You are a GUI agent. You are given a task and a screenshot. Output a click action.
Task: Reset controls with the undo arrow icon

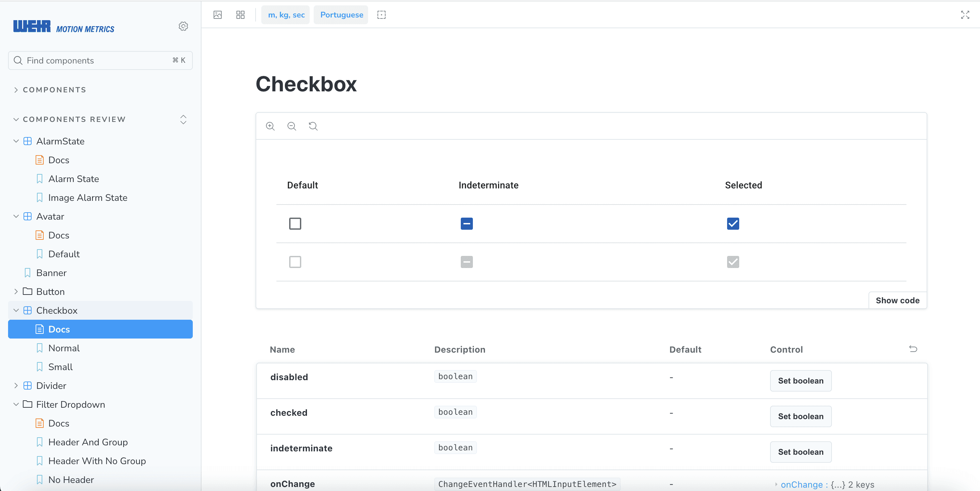913,349
